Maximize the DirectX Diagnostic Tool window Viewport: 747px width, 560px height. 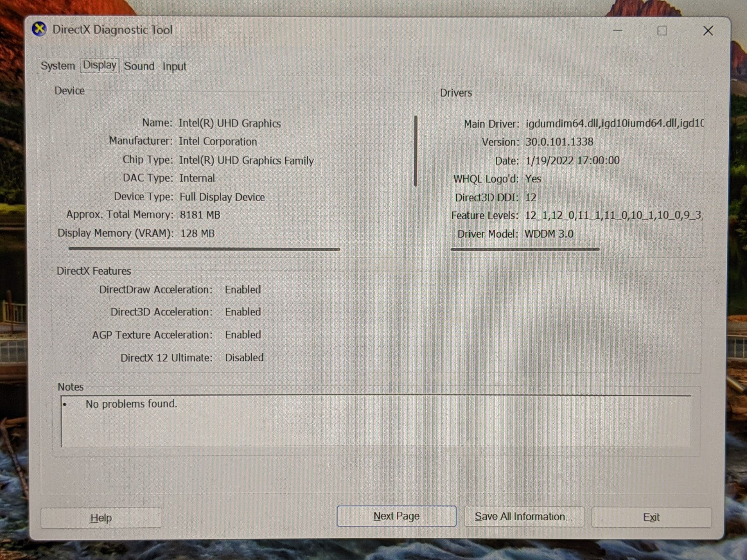(x=662, y=31)
